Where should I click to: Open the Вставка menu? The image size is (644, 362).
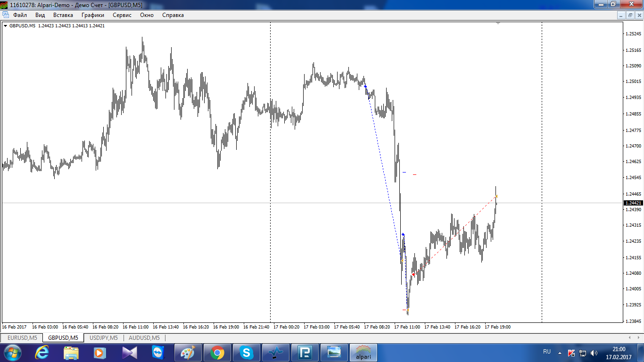coord(63,15)
